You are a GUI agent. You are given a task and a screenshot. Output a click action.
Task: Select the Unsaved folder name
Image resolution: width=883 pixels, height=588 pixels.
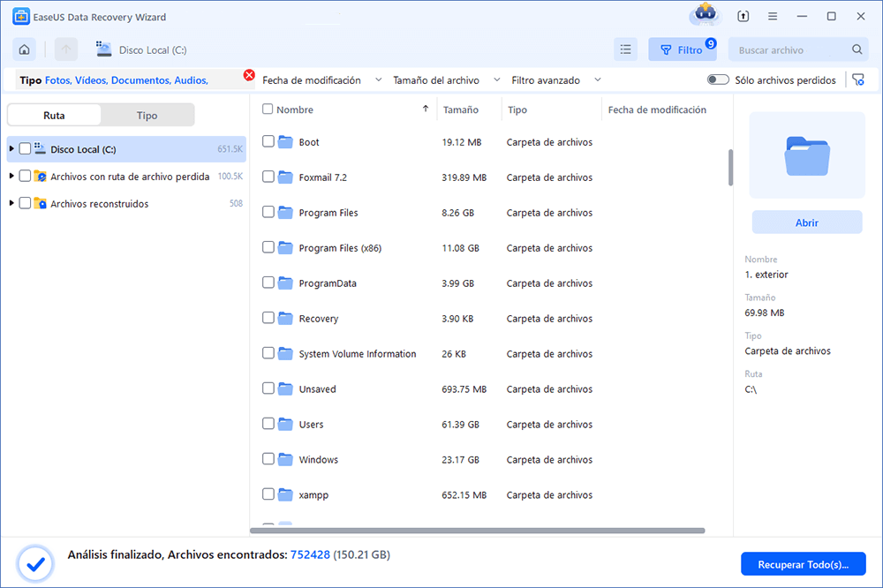coord(318,389)
